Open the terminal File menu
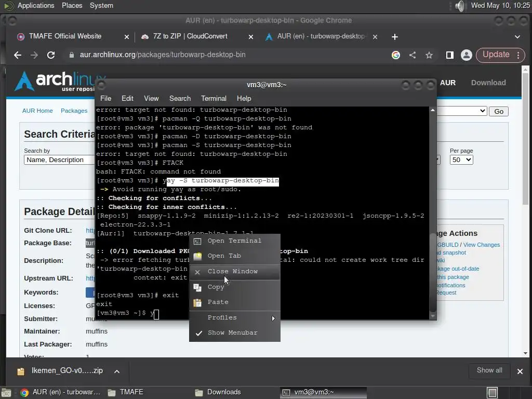Viewport: 532px width, 399px height. (105, 98)
